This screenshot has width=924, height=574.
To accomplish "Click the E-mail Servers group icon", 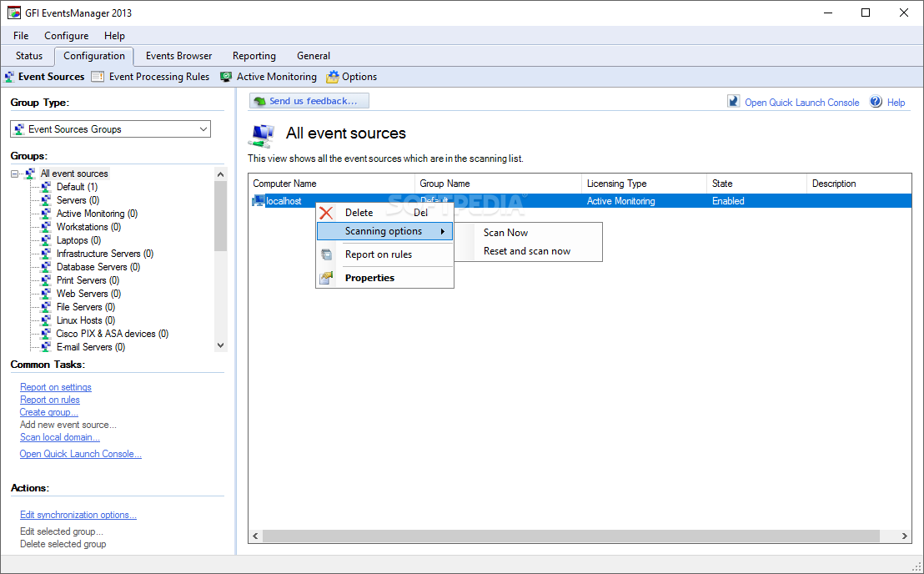I will [x=46, y=347].
